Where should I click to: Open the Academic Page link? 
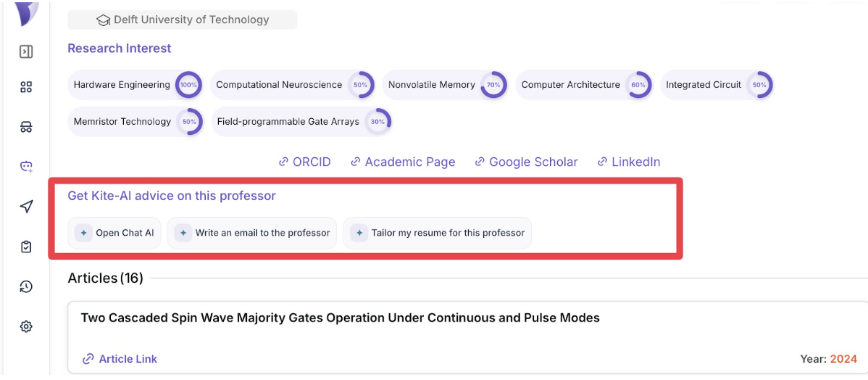coord(403,162)
